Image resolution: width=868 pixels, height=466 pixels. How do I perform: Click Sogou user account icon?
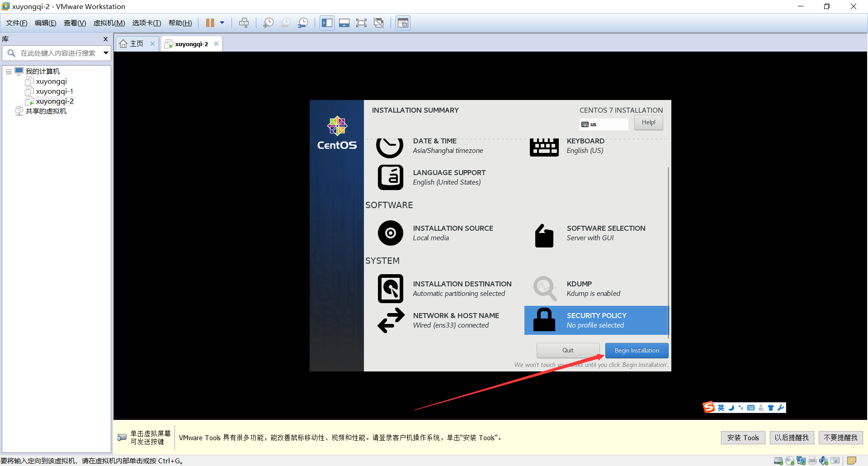pos(761,408)
